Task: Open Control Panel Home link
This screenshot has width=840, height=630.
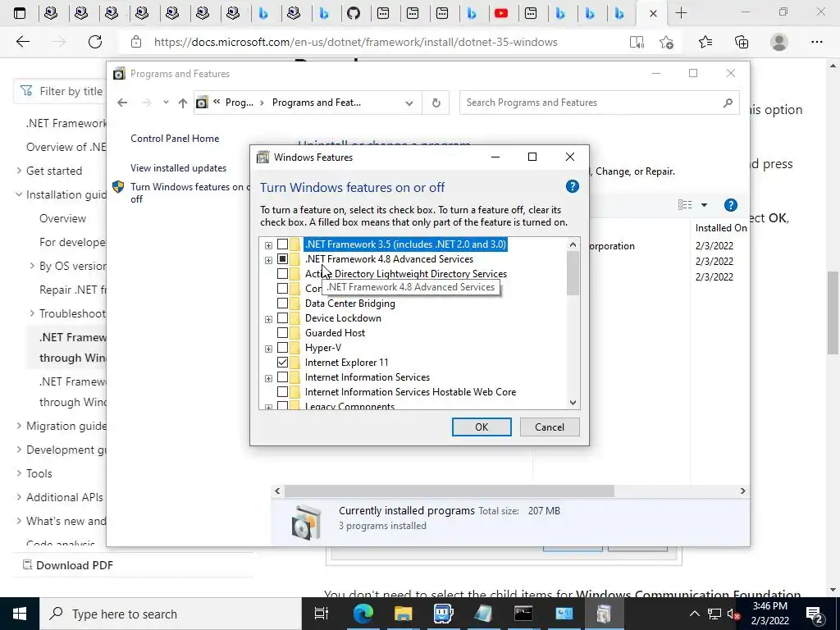Action: pos(175,138)
